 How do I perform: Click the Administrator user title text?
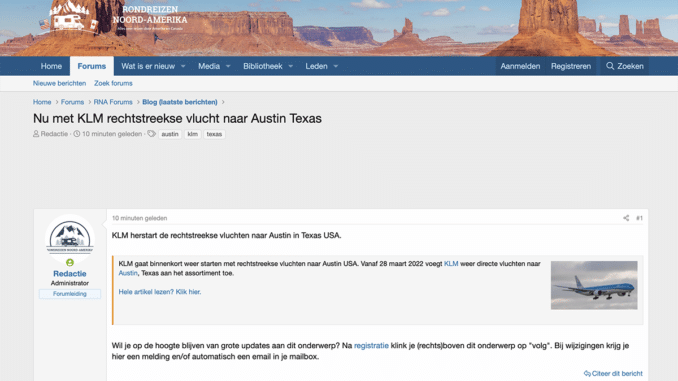[x=70, y=283]
